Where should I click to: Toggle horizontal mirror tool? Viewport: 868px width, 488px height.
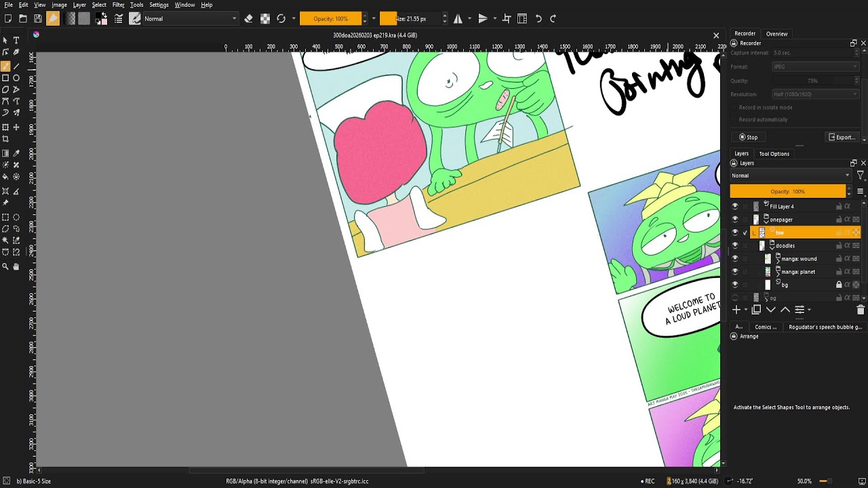point(458,19)
